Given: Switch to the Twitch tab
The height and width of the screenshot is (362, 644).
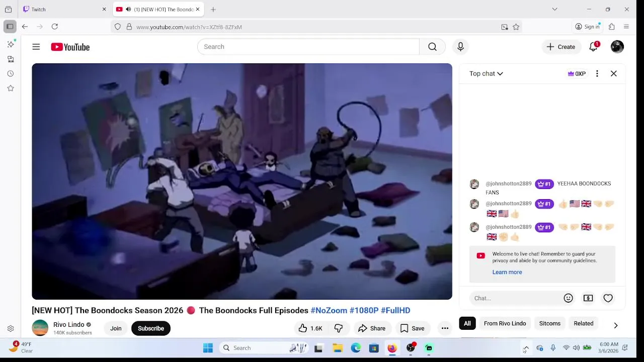Looking at the screenshot, I should click(61, 9).
